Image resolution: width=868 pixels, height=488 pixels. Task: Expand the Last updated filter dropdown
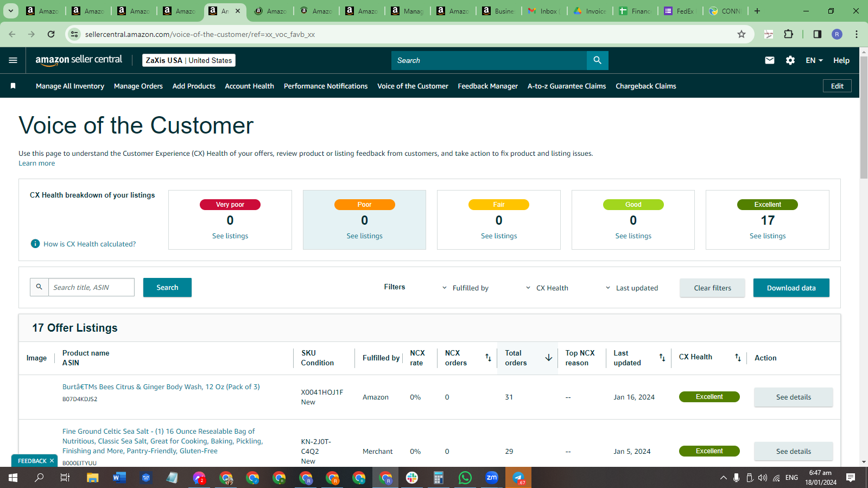(631, 288)
